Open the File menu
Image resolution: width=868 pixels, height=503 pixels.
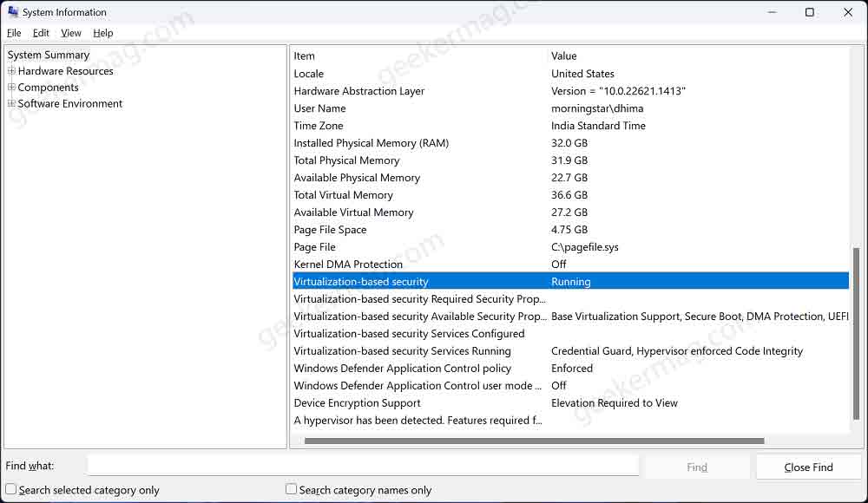pyautogui.click(x=14, y=33)
